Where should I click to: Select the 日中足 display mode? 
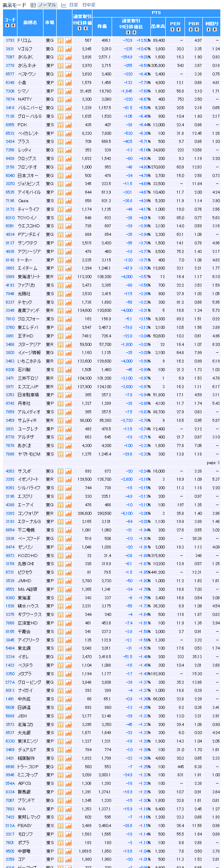(89, 5)
